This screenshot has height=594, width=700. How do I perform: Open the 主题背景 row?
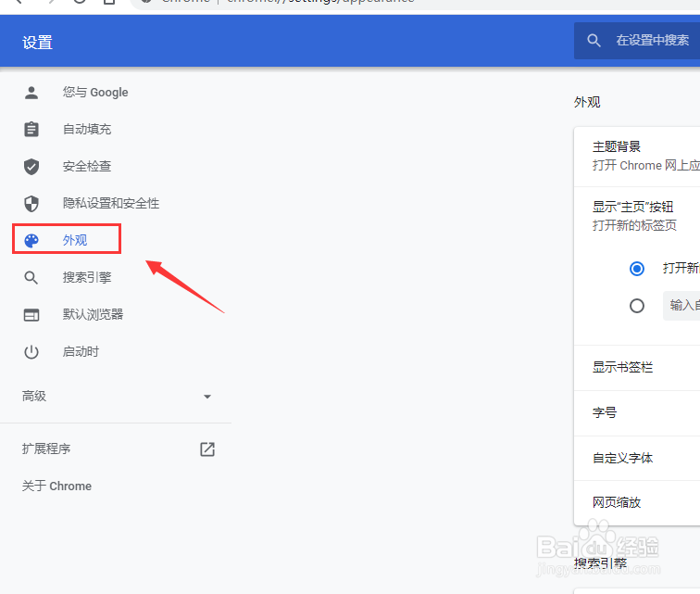pos(637,157)
